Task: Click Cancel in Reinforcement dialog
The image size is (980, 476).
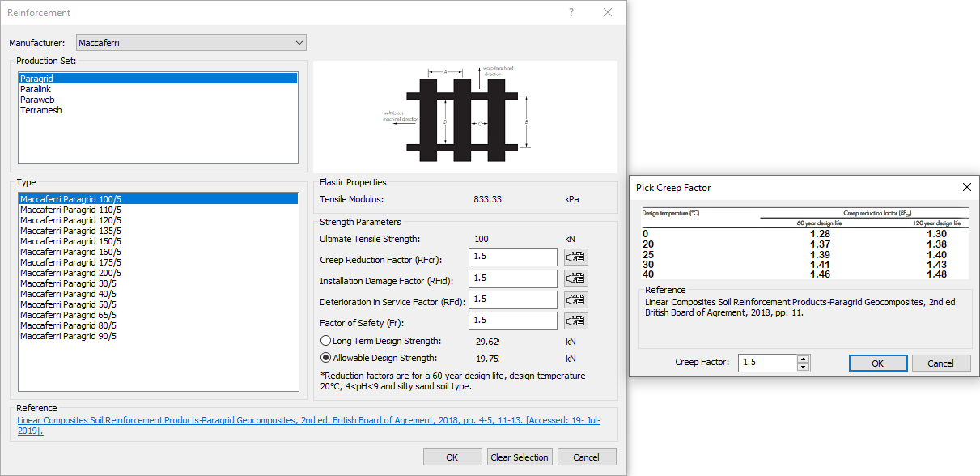Action: pos(587,457)
